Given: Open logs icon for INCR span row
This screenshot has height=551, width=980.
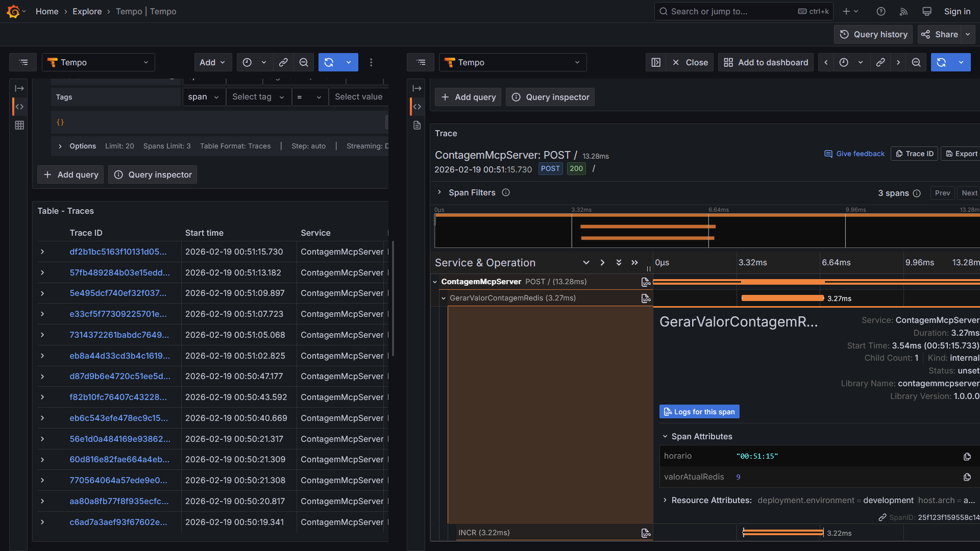Looking at the screenshot, I should coord(646,533).
